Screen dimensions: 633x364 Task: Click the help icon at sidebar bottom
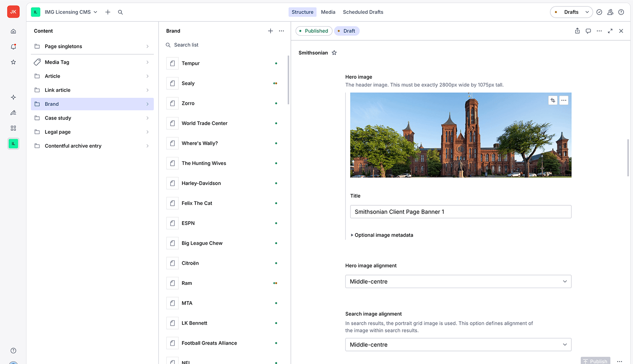click(13, 351)
